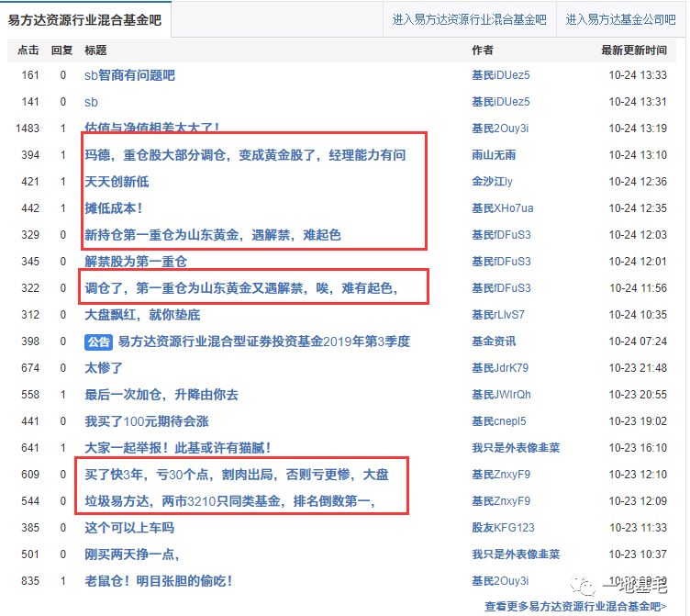Viewport: 690px width, 616px height.
Task: Open author 基民2Ouy3i on the 13:19 post
Action: [500, 129]
